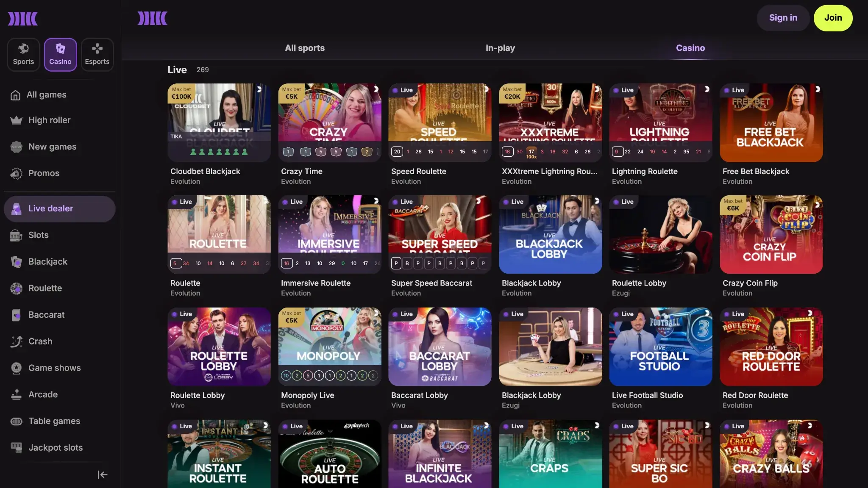
Task: Select the Sports icon in the sidebar
Action: [23, 54]
